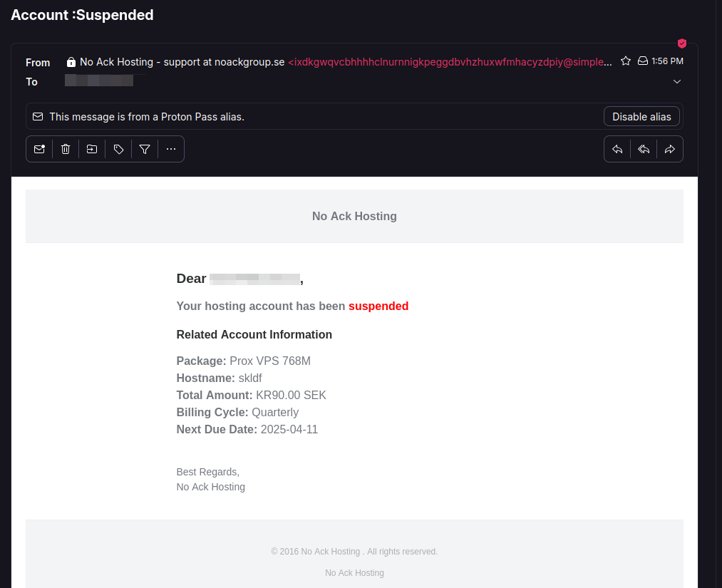Move message to trash
Viewport: 722px width, 588px height.
pos(66,149)
